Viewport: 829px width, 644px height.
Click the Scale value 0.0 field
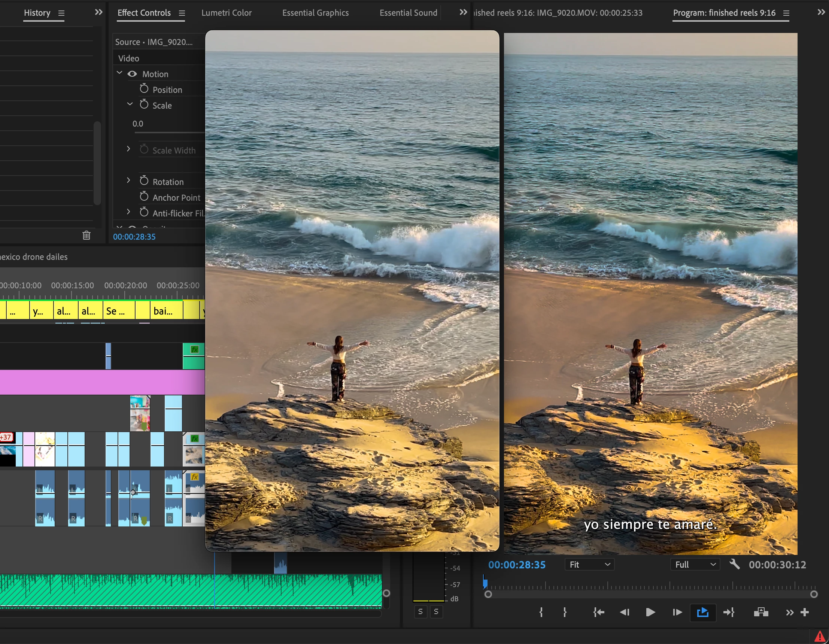point(138,124)
